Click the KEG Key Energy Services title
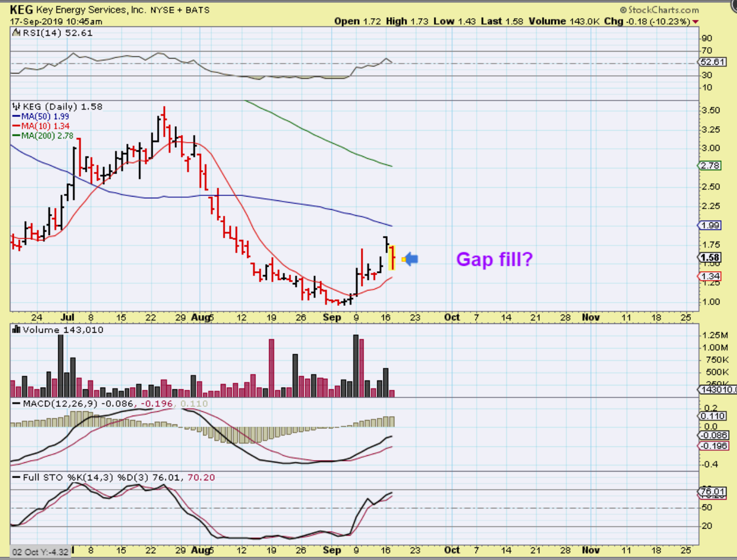This screenshot has height=560, width=737. point(77,10)
